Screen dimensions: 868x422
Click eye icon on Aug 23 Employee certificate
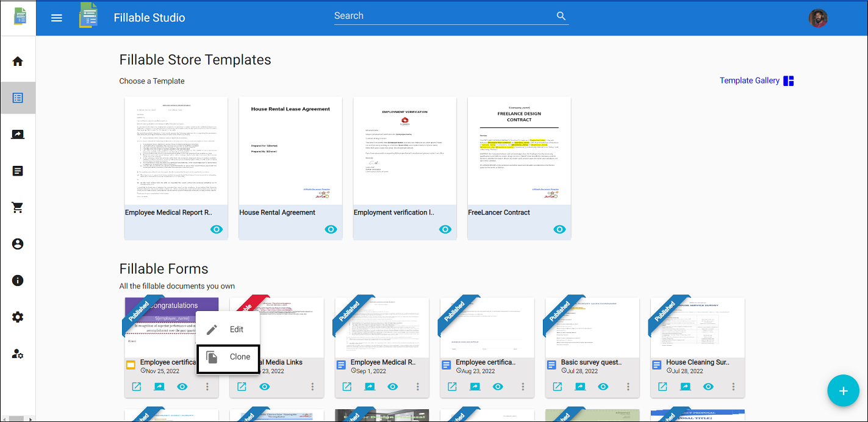point(498,387)
